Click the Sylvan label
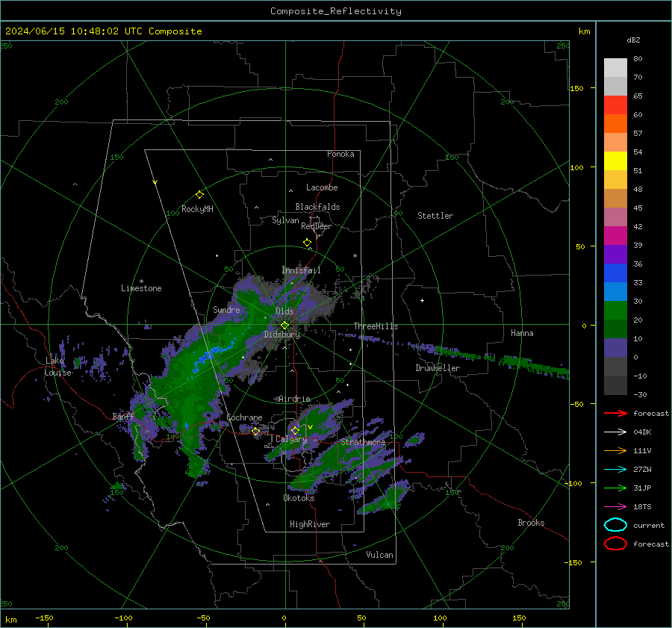The height and width of the screenshot is (628, 672). (285, 220)
